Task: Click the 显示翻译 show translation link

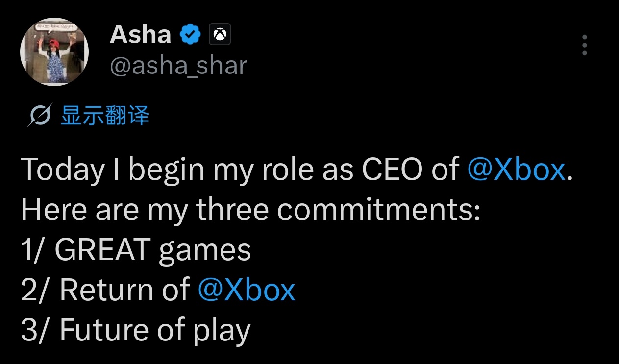Action: tap(104, 116)
